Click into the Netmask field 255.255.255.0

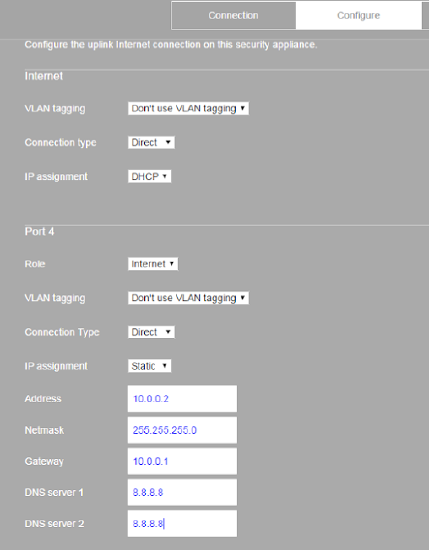[x=182, y=430]
